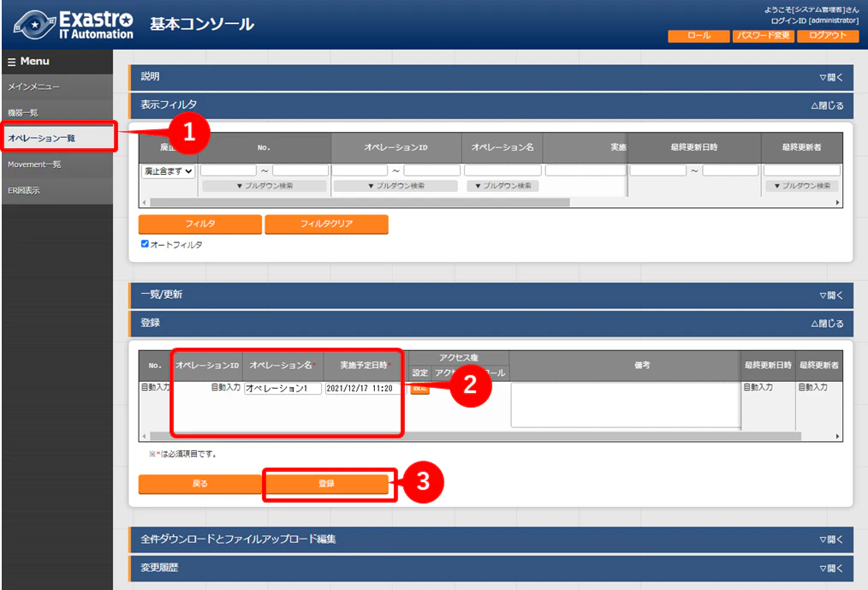
Task: Open プルダウン検索 under 最終更新者 column
Action: coord(801,186)
